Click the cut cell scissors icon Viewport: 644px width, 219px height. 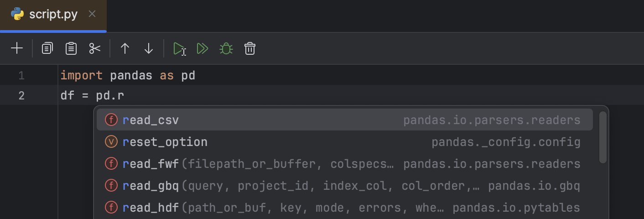pos(95,48)
